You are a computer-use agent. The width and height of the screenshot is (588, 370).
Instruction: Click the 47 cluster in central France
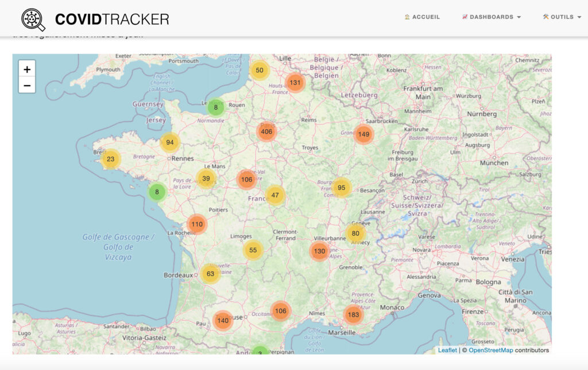point(275,194)
